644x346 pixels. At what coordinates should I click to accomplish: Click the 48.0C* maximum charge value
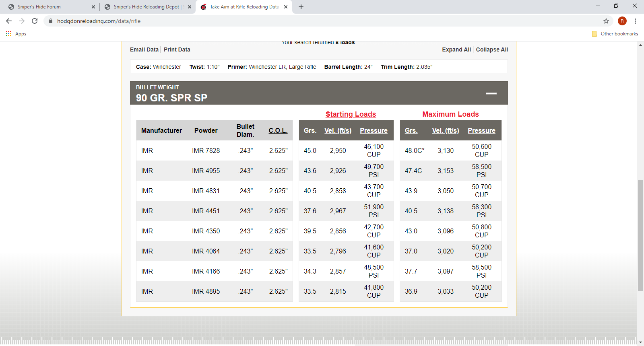[x=415, y=150]
